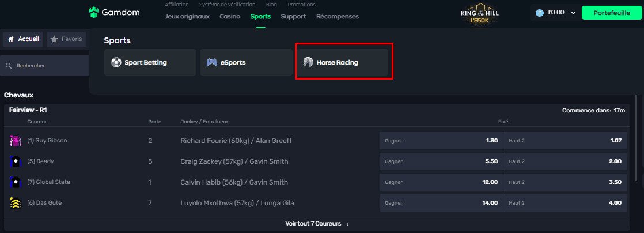Viewport: 644px width, 233px height.
Task: Expand Voir tout 7 Coureurs link
Action: click(317, 224)
